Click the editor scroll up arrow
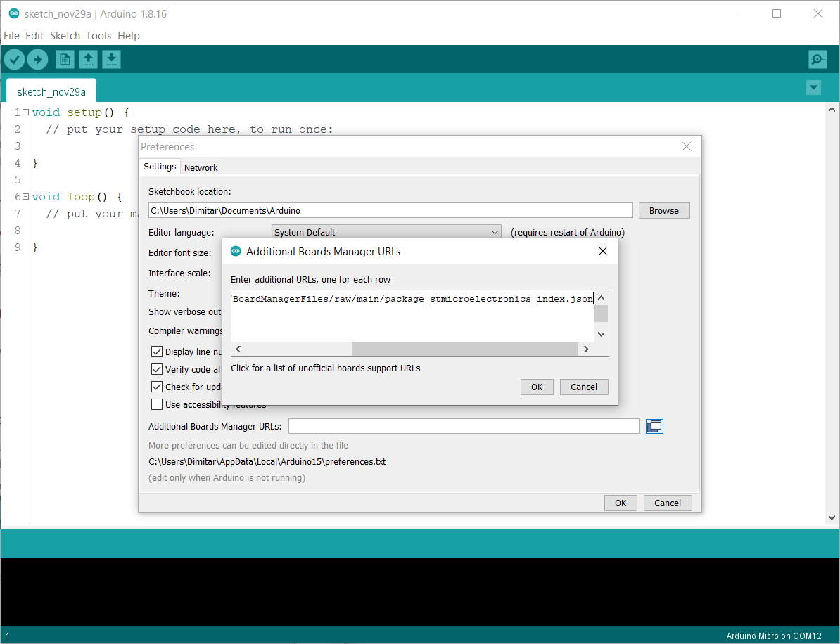The height and width of the screenshot is (644, 840). pos(832,110)
